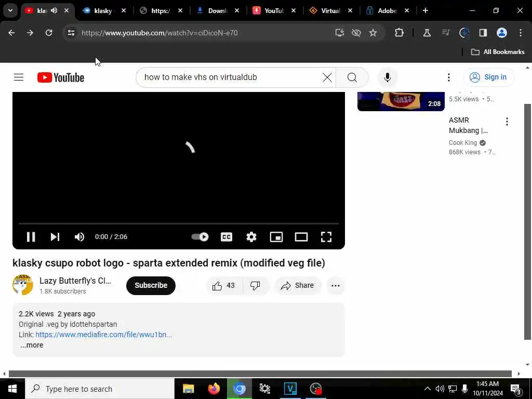Open Chrome Labs flask icon
The image size is (532, 399).
point(427,33)
